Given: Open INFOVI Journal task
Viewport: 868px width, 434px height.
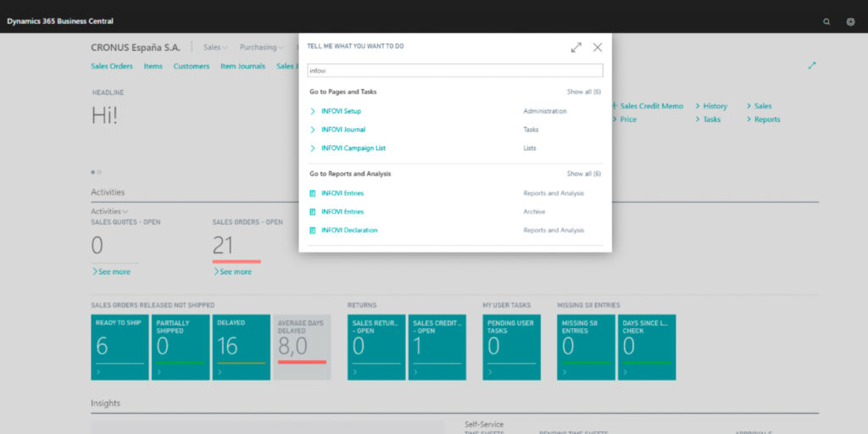Looking at the screenshot, I should [343, 130].
